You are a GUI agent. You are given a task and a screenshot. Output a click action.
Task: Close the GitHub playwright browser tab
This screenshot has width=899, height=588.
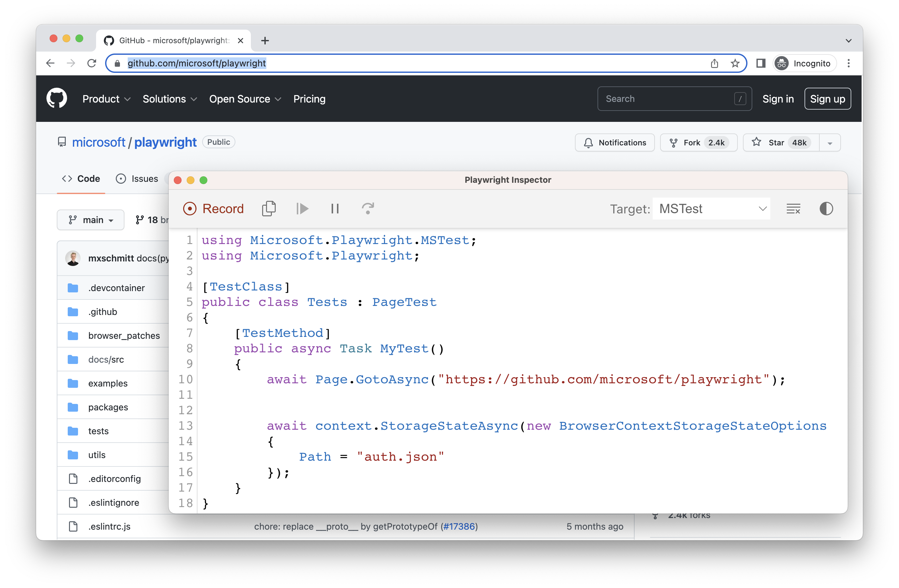click(240, 40)
